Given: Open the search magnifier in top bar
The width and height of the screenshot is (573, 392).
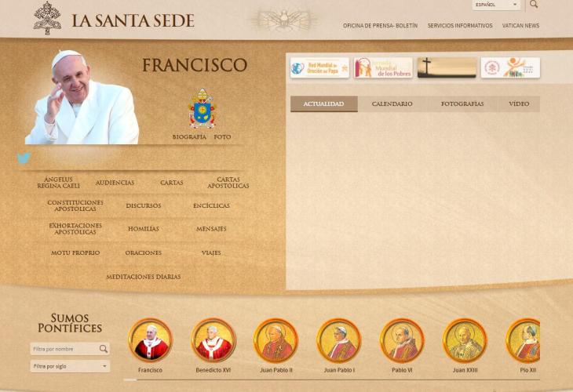Looking at the screenshot, I should [534, 5].
